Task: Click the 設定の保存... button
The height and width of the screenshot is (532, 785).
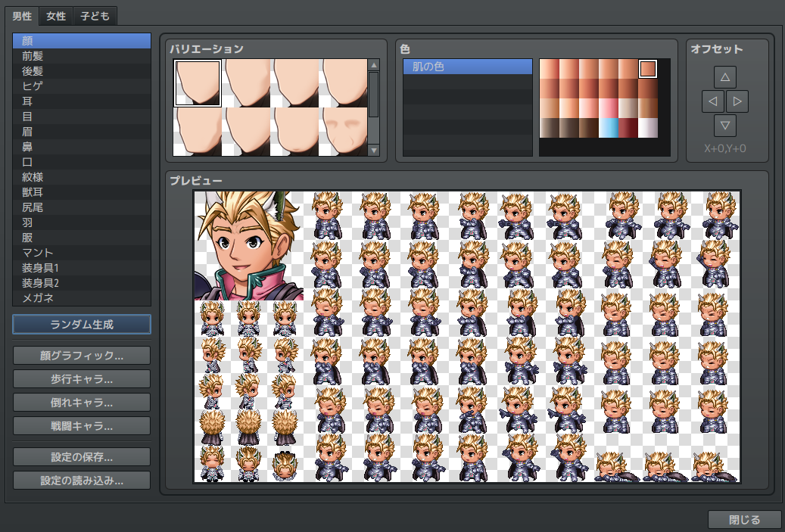Action: tap(82, 457)
